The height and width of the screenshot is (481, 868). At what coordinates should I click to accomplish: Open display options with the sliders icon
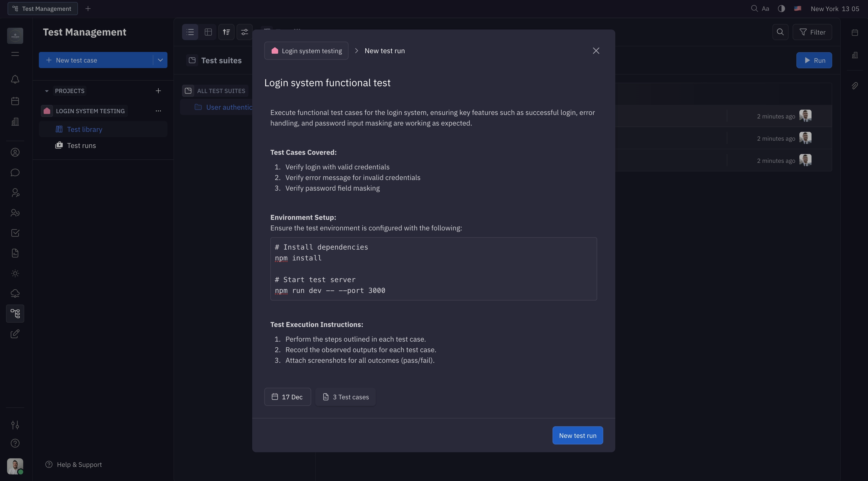pyautogui.click(x=244, y=32)
